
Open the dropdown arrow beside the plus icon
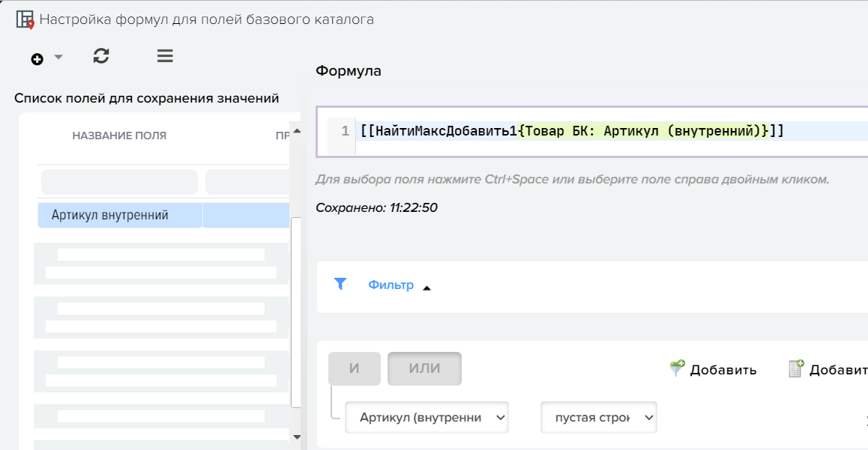tap(58, 58)
